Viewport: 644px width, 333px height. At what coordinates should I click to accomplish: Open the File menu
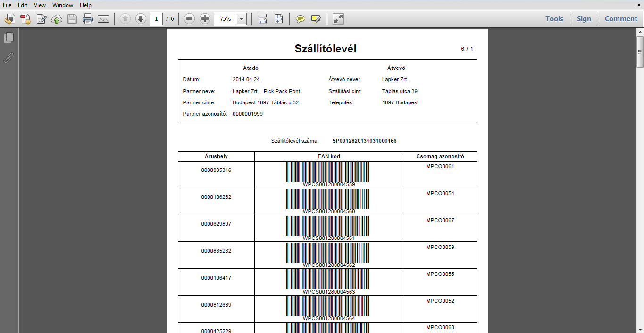pos(7,5)
